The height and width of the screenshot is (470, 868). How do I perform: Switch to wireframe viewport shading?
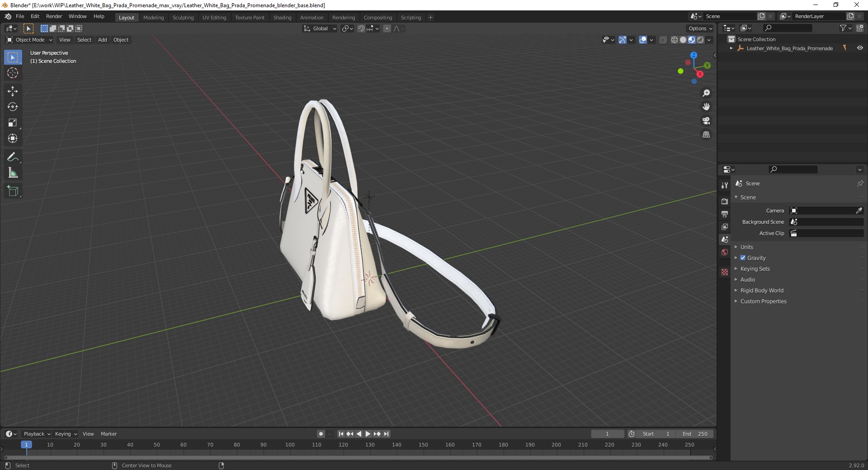coord(675,40)
